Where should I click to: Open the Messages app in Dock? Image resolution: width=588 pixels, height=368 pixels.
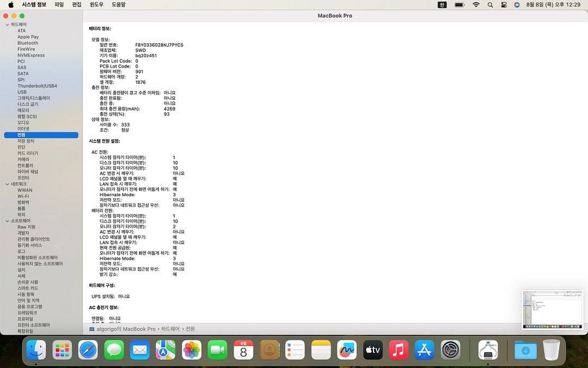click(x=114, y=350)
